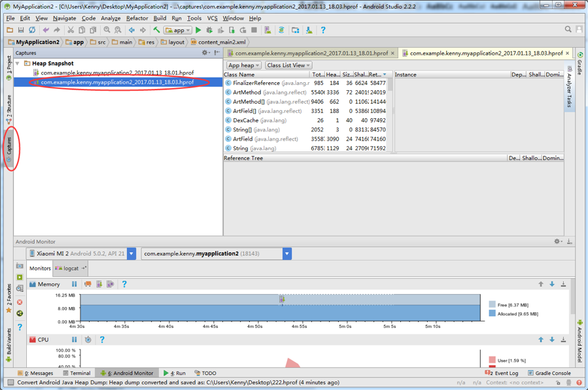Open the Refactor menu
Viewport: 588px width, 390px height.
(137, 18)
